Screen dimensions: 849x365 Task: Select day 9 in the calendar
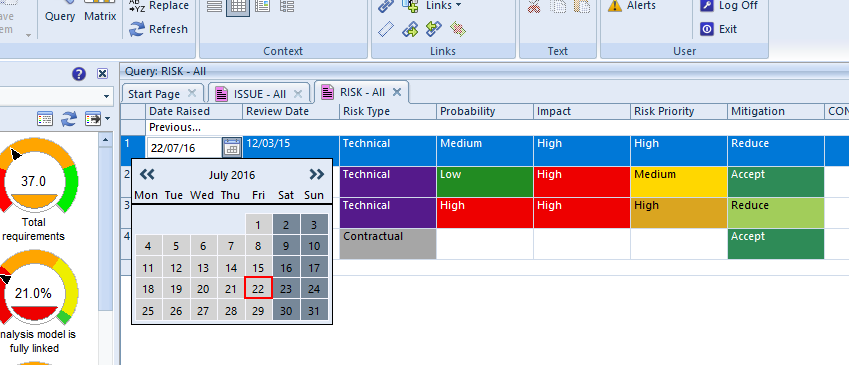tap(286, 246)
